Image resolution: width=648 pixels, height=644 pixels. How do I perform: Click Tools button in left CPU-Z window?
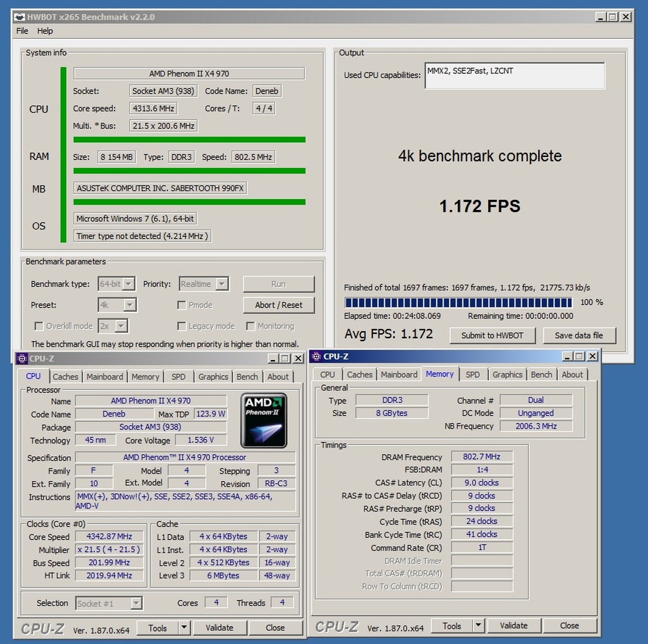[157, 627]
